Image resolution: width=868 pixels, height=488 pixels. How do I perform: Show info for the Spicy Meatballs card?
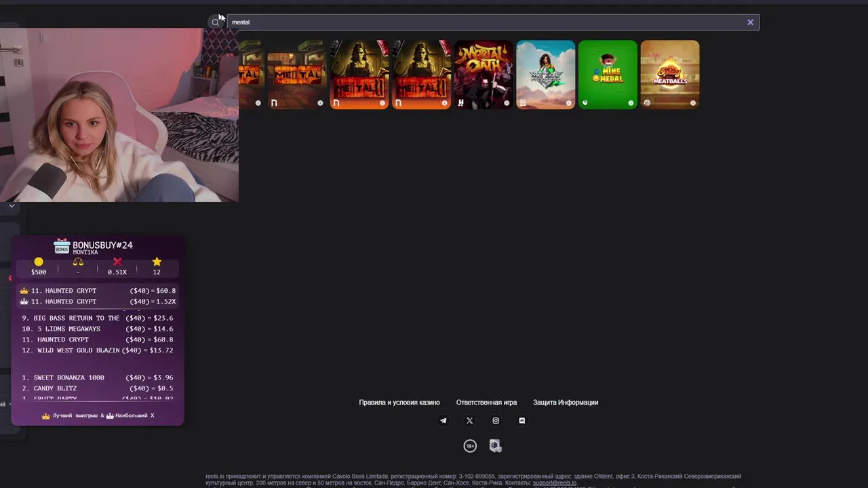click(x=693, y=103)
